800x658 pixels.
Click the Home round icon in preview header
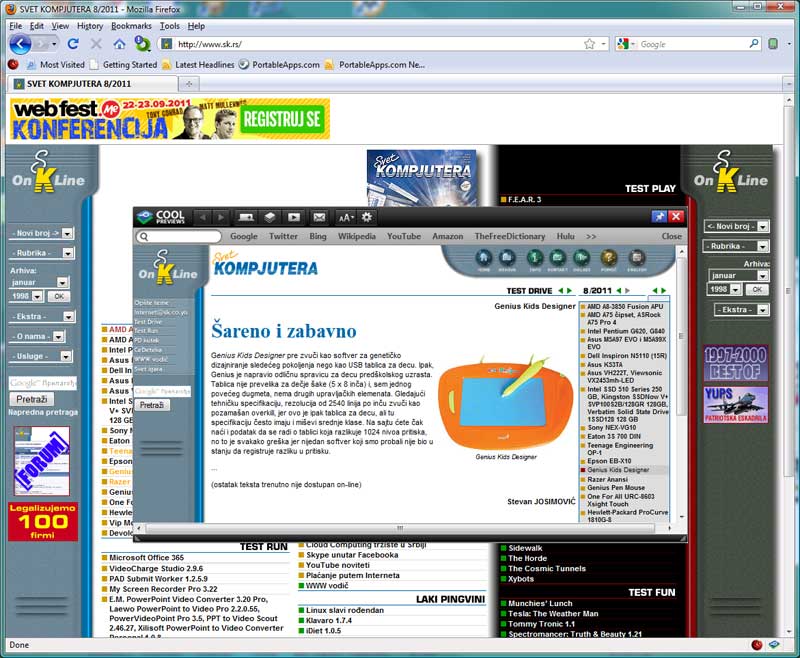tap(484, 258)
